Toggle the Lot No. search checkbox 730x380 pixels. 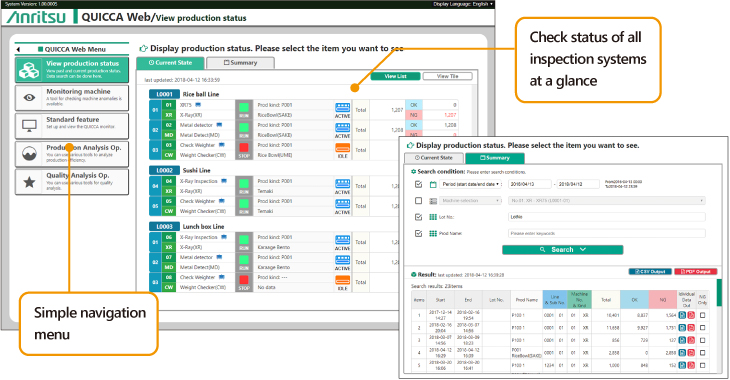pyautogui.click(x=419, y=217)
